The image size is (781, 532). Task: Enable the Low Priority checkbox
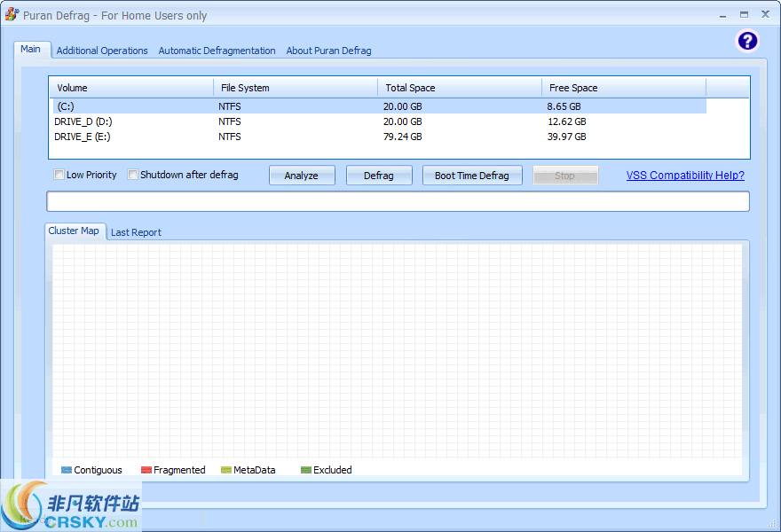point(59,175)
